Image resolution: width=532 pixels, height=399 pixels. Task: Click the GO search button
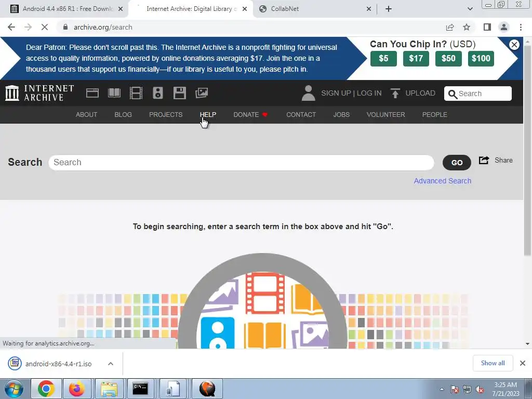[x=457, y=163]
